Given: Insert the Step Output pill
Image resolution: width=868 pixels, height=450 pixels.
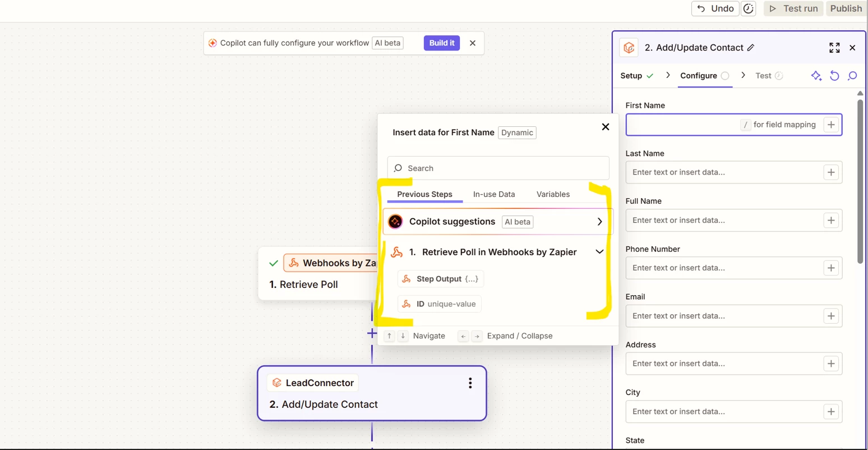Looking at the screenshot, I should 441,279.
